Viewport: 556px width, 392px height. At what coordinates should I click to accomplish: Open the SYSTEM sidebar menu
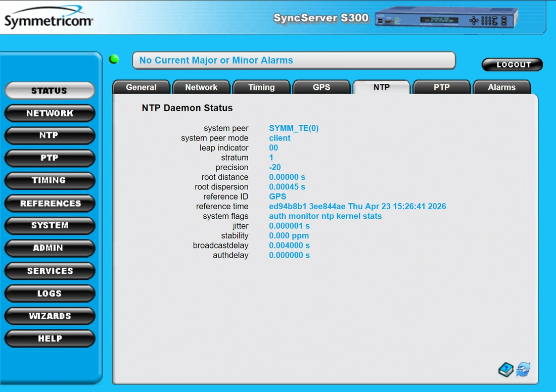(x=50, y=225)
